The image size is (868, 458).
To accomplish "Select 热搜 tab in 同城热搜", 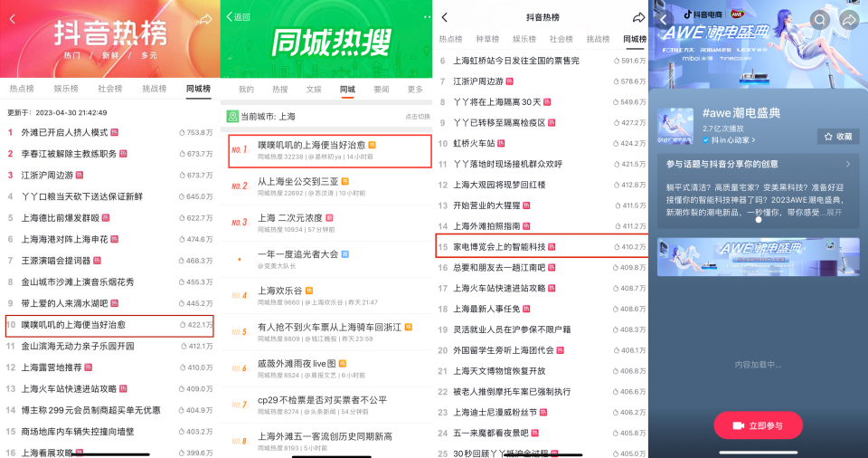I will pyautogui.click(x=280, y=90).
